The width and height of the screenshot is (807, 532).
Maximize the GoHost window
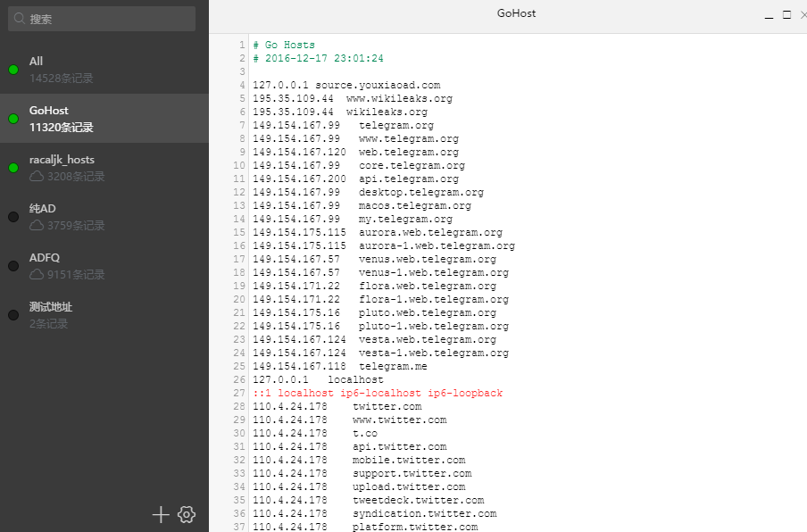tap(787, 15)
